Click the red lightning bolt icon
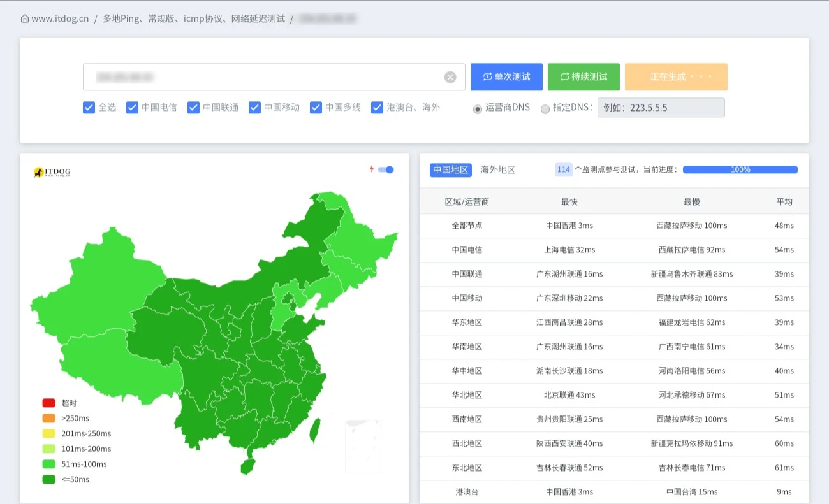 (x=372, y=169)
